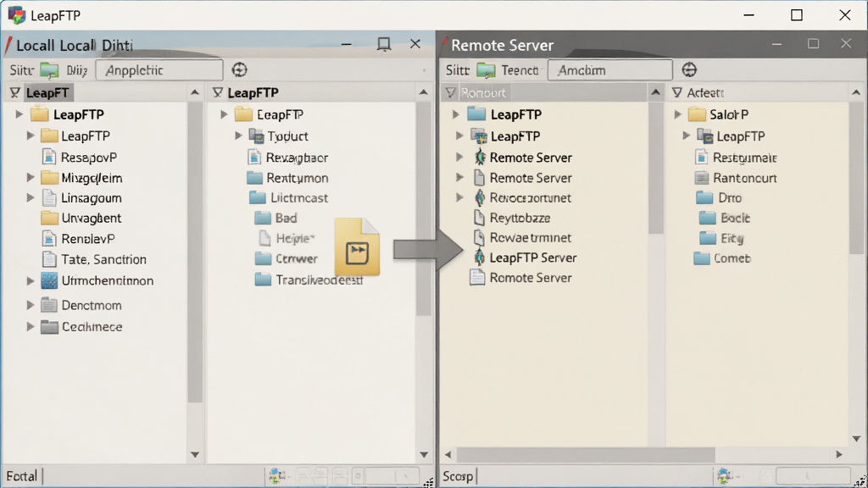Expand the Mixzgdleim folder
This screenshot has height=488, width=868.
pyautogui.click(x=31, y=178)
